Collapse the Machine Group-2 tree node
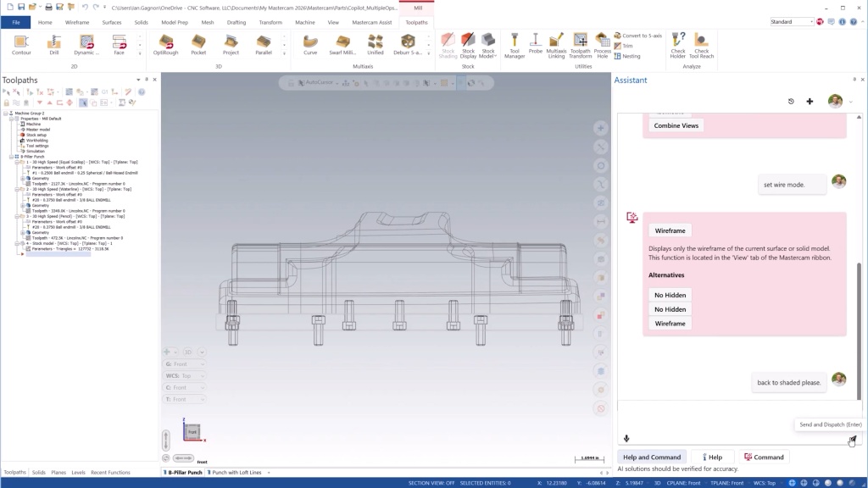868x488 pixels. (6, 114)
